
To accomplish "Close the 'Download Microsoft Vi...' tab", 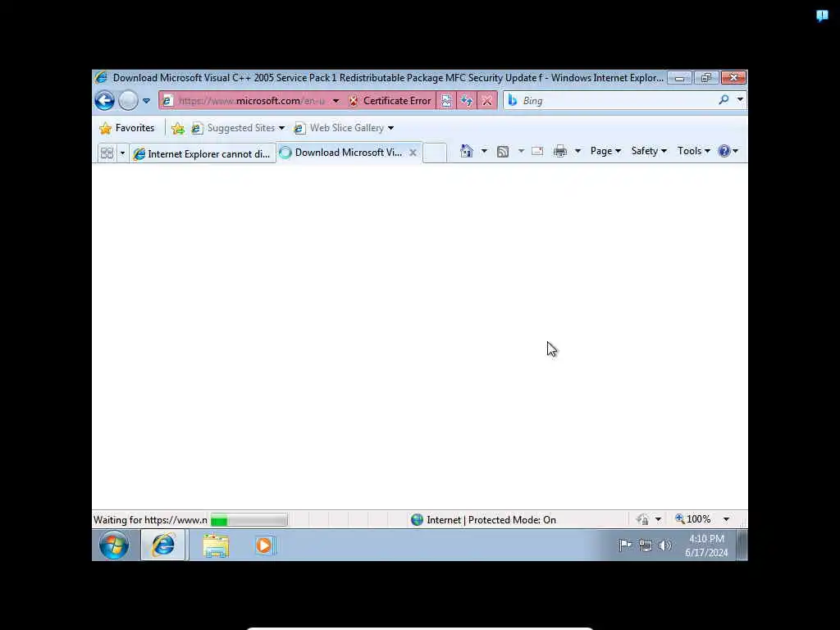I will (x=413, y=153).
